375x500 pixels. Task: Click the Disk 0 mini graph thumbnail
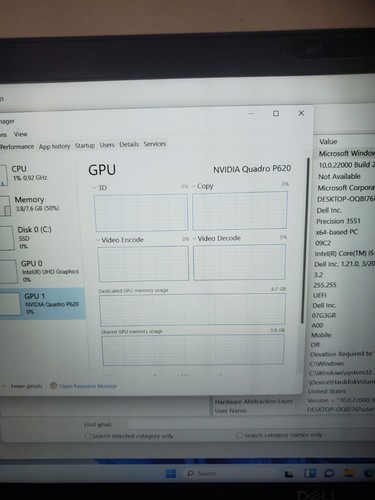7,238
